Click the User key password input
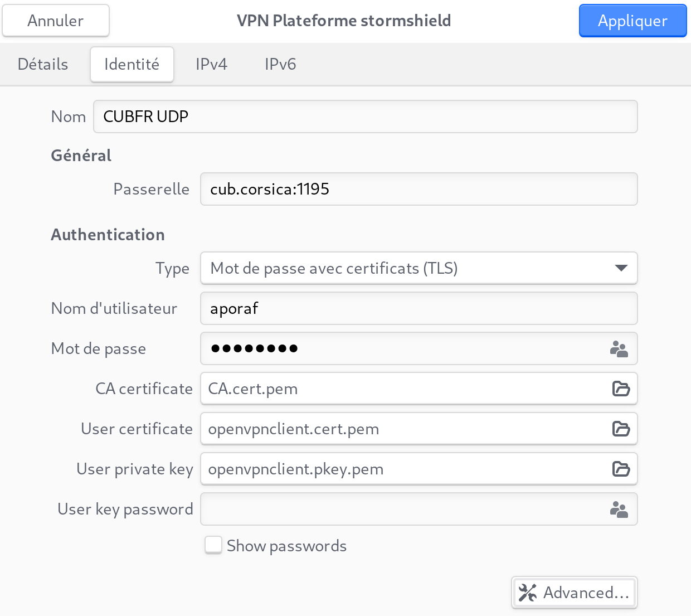The image size is (691, 616). tap(401, 510)
